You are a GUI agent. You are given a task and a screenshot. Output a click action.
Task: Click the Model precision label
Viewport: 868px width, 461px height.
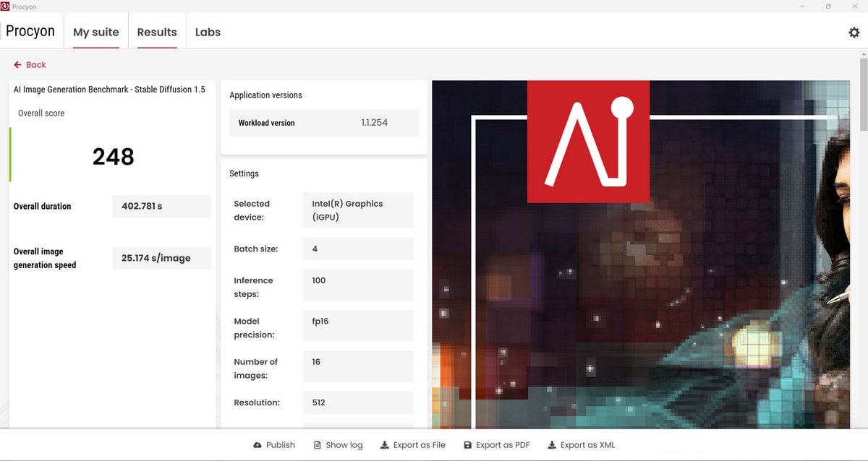[x=254, y=328]
